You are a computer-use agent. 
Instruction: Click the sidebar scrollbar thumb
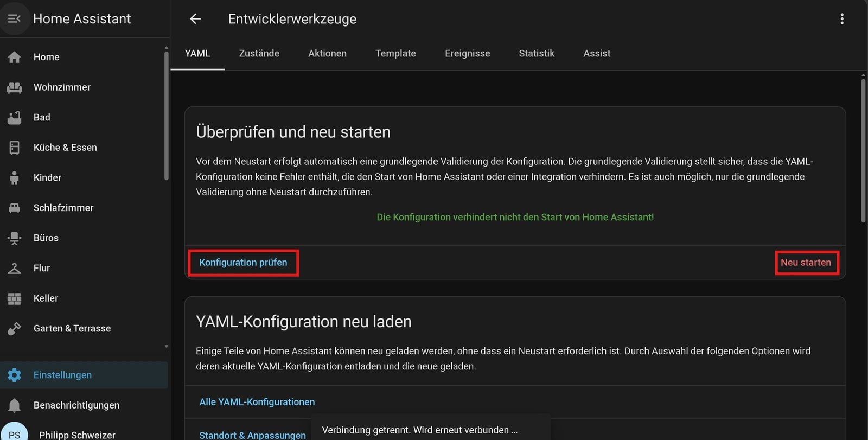tap(166, 115)
